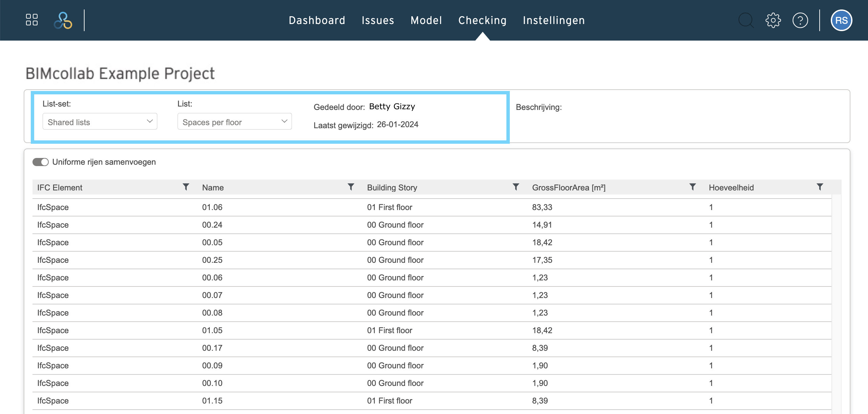Screen dimensions: 868x414
Task: Filter the IFC Element column
Action: [186, 187]
